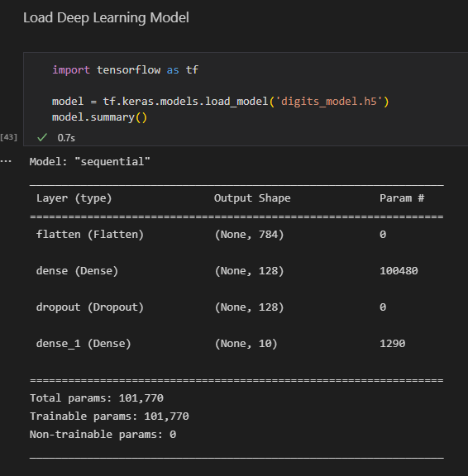
Task: Click the Output Shape column header
Action: click(x=252, y=198)
